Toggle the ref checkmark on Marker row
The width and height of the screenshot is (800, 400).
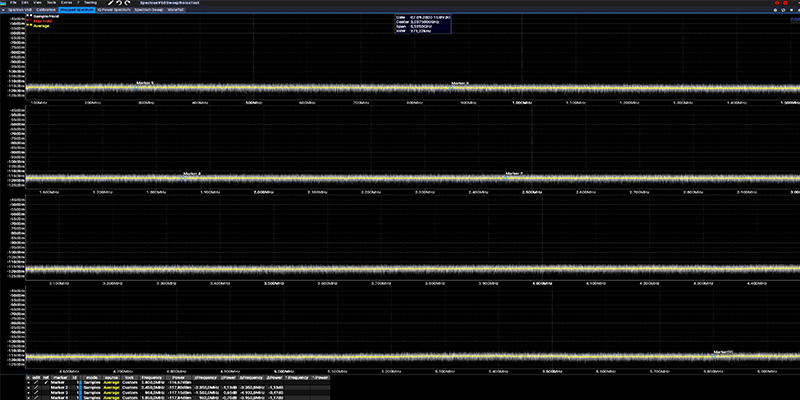(46, 382)
